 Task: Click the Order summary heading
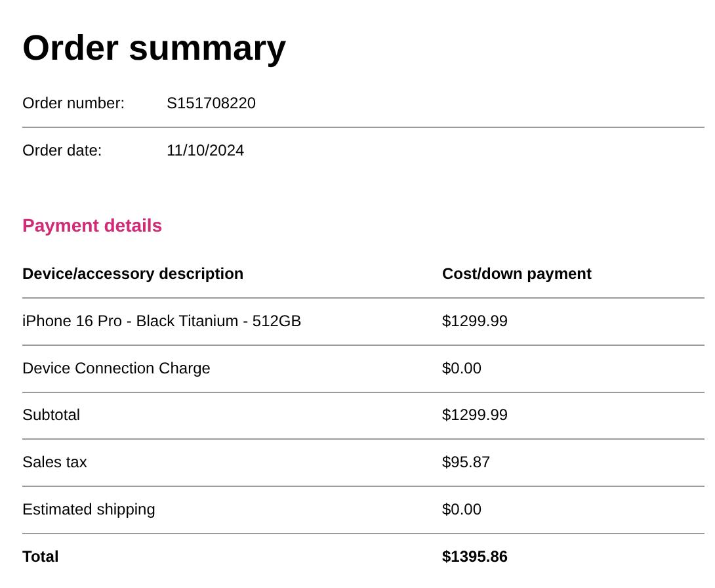pyautogui.click(x=154, y=48)
